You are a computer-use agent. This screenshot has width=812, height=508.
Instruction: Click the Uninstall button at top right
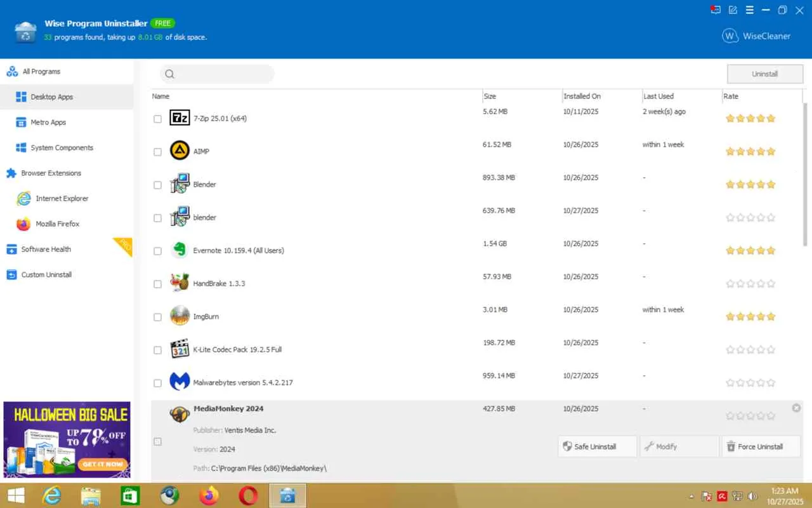[x=764, y=74]
